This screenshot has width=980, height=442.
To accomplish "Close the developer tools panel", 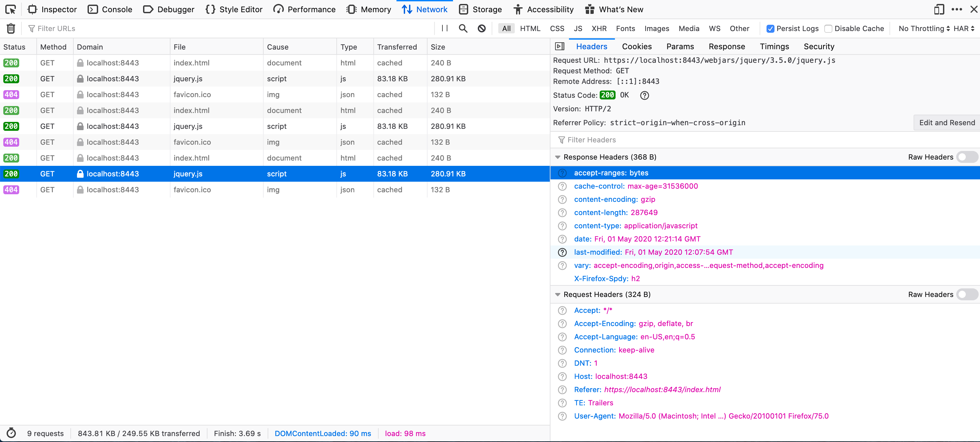I will pyautogui.click(x=973, y=9).
